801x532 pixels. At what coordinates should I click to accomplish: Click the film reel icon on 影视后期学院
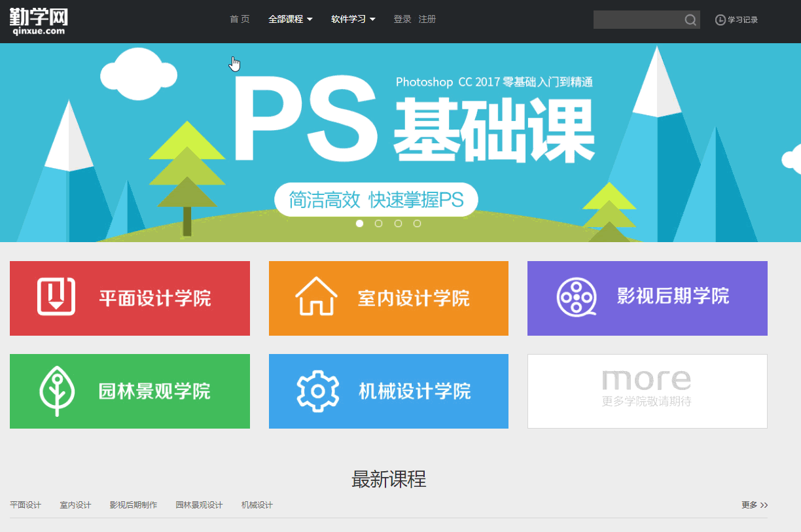click(577, 297)
